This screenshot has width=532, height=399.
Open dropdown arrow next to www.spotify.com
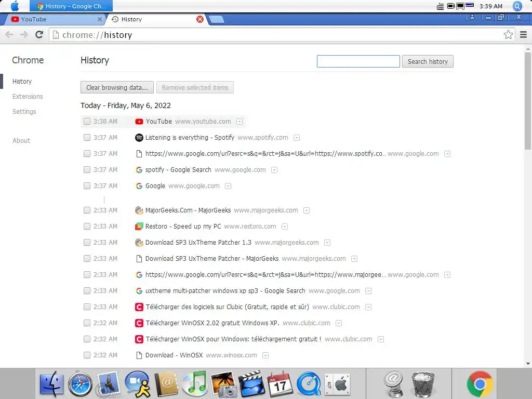(x=297, y=138)
